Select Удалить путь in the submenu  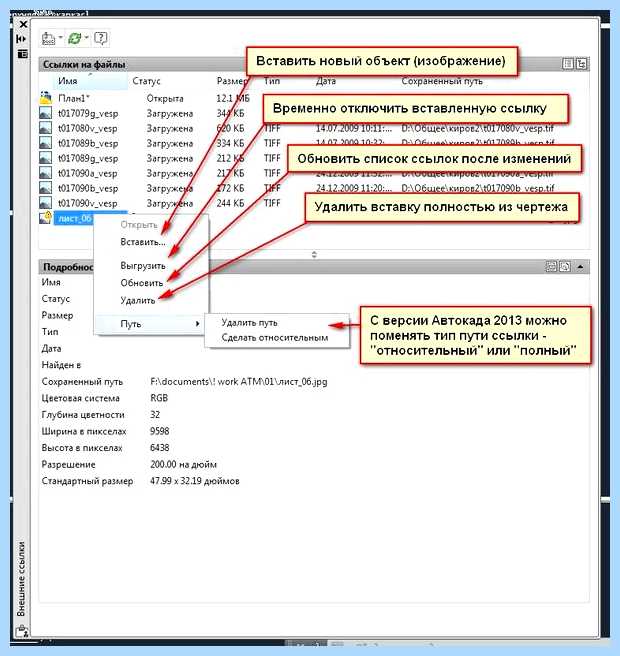click(249, 323)
